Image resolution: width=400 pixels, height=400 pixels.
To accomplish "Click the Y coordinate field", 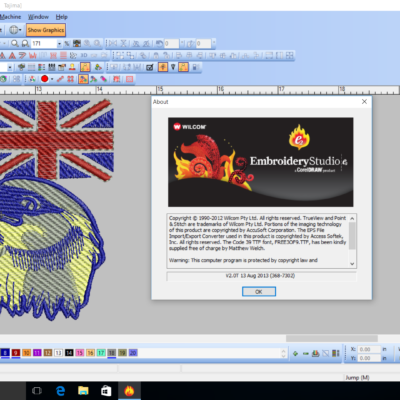I will coord(369,358).
